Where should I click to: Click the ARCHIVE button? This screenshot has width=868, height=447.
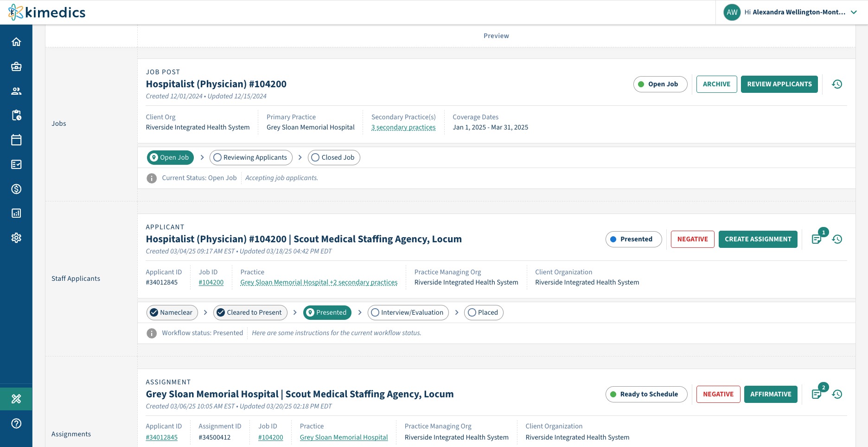tap(716, 84)
